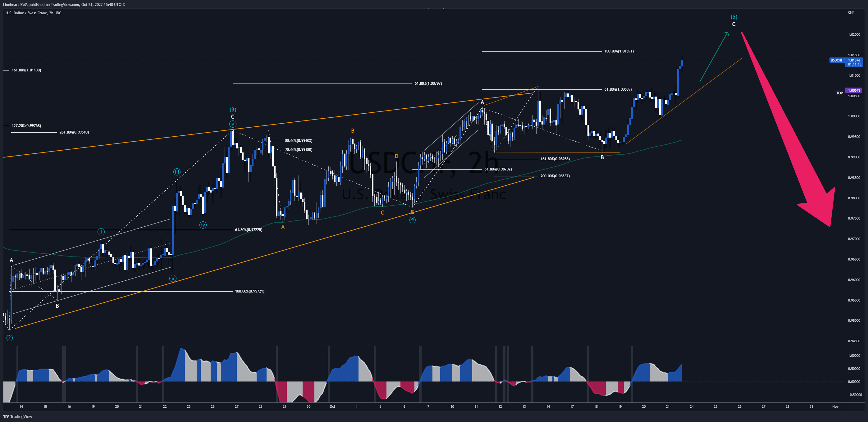Click the Oct date label on time axis
This screenshot has height=422, width=868.
click(x=332, y=407)
